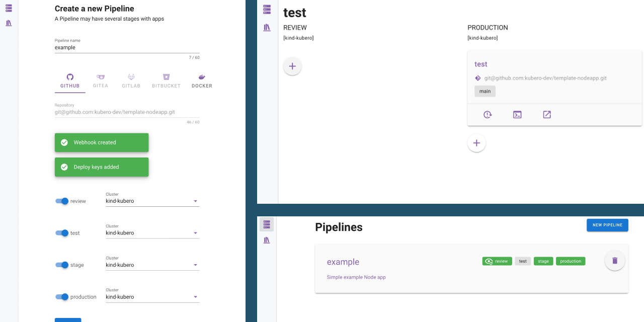Click the restart icon on test app card

pos(488,115)
